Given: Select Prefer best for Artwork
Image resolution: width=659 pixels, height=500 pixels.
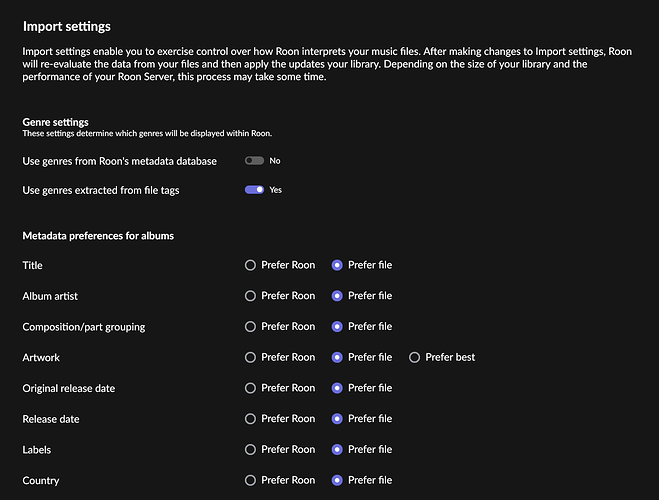Looking at the screenshot, I should (414, 357).
